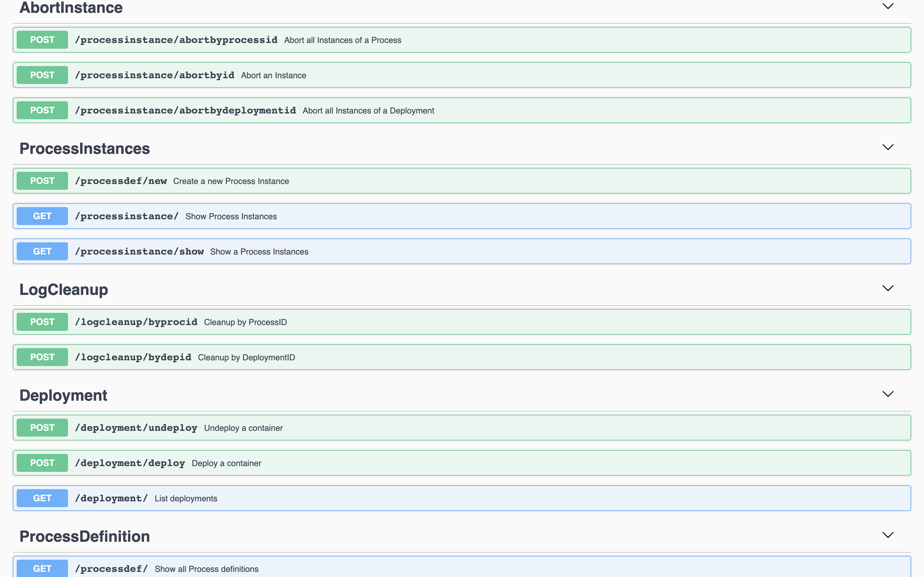Screen dimensions: 924x577
Task: Click the ProcessInstances tag heading
Action: [85, 148]
